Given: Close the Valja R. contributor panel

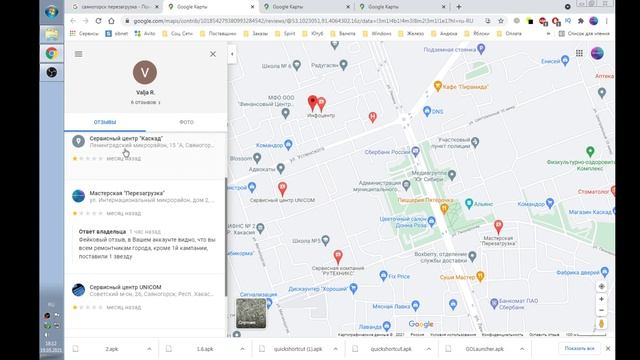Looking at the screenshot, I should pos(213,54).
